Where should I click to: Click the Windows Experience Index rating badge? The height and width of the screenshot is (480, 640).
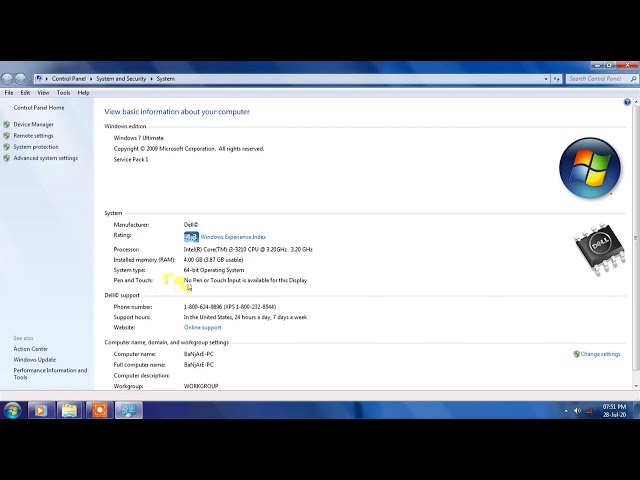[x=191, y=237]
